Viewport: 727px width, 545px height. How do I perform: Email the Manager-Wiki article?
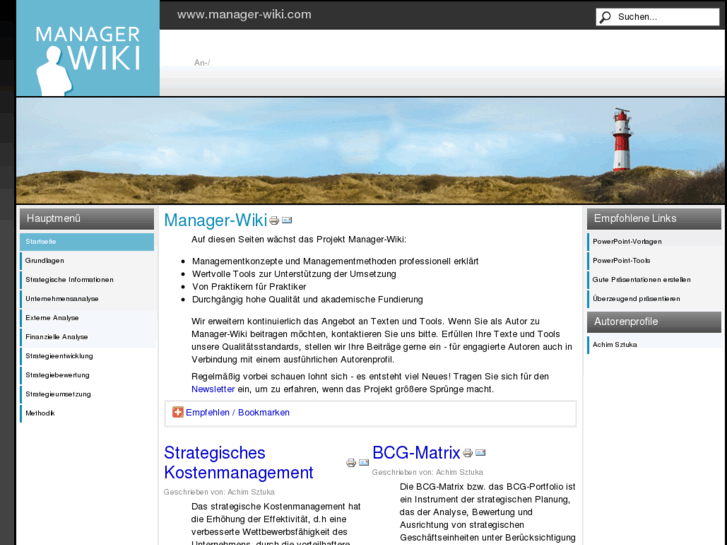coord(287,220)
